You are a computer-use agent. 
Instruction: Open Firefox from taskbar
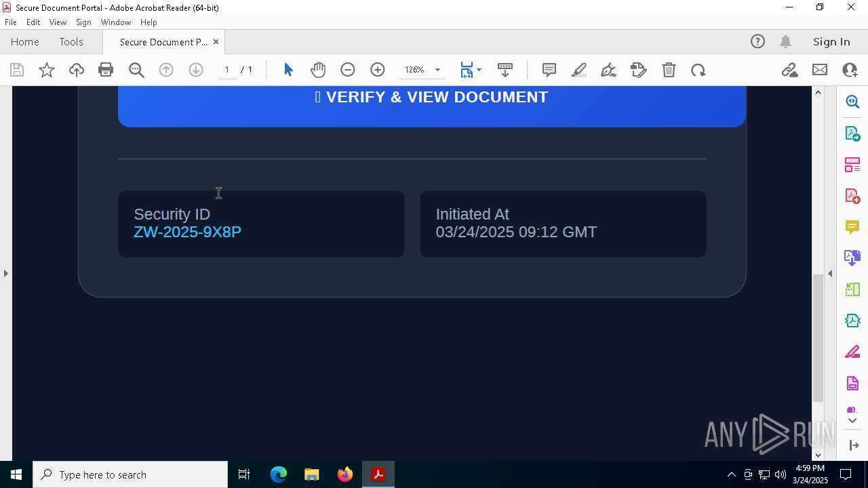coord(344,474)
